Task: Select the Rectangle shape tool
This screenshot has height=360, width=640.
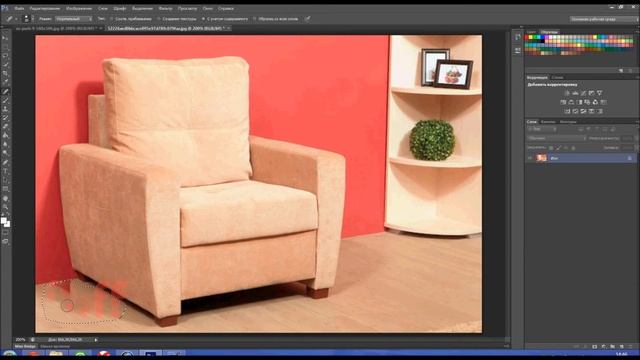Action: coord(5,189)
